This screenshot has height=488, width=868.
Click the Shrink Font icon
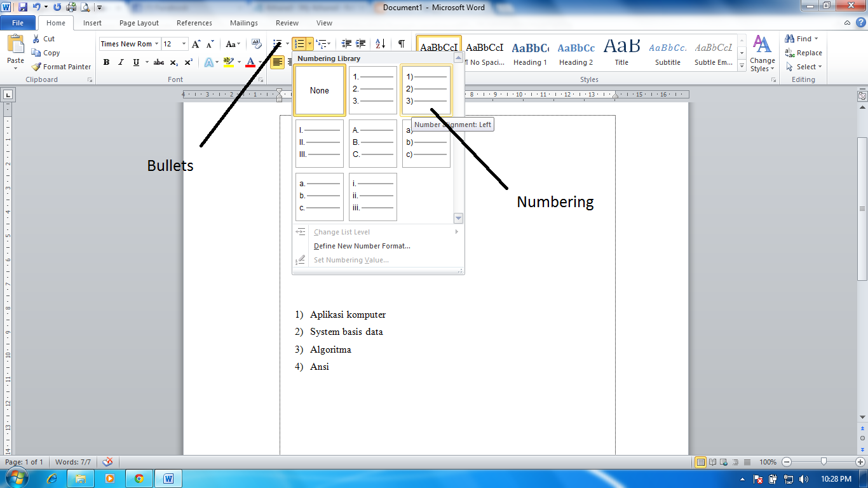[x=209, y=44]
